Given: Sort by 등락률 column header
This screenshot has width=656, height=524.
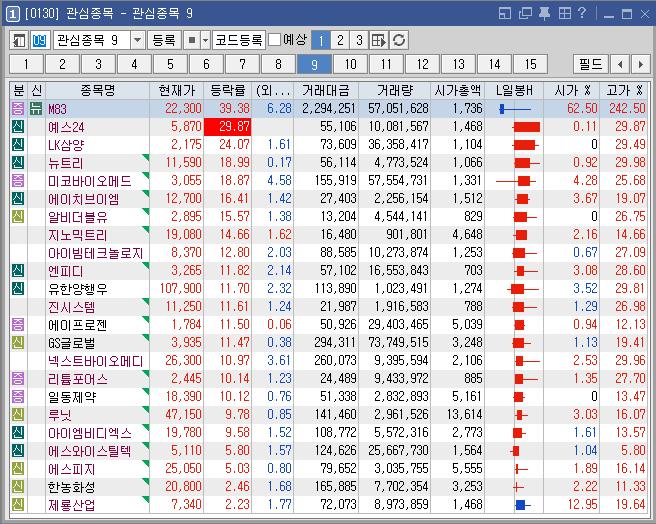Looking at the screenshot, I should point(227,90).
